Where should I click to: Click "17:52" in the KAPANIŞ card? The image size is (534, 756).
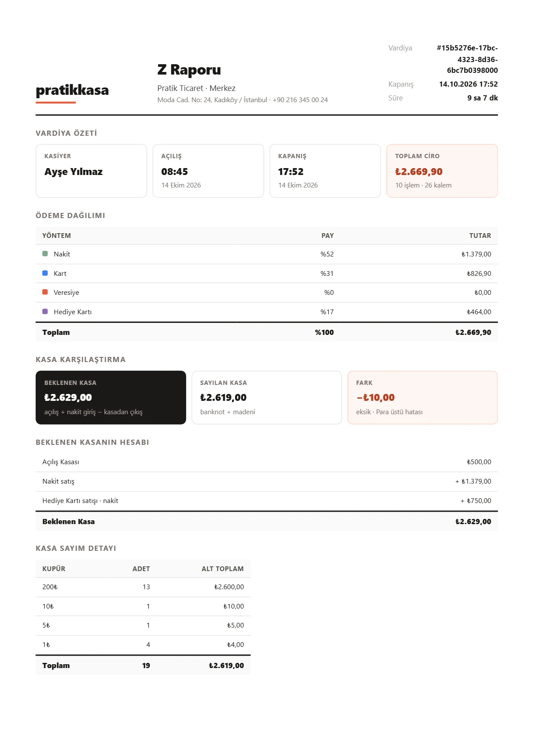[291, 172]
